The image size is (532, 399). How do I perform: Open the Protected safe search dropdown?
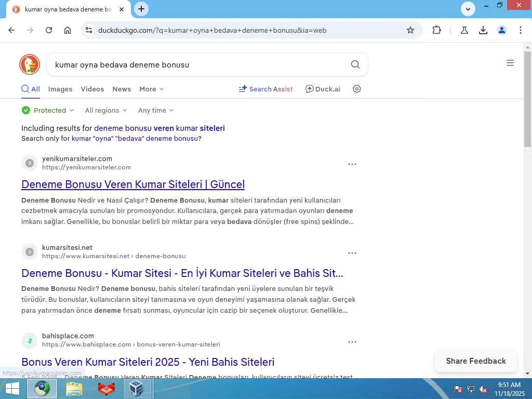click(48, 110)
